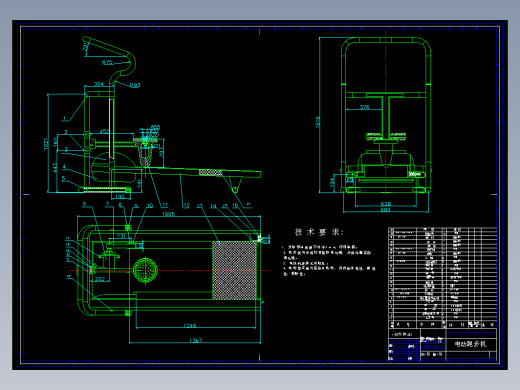
Task: Select part callout number 12
Action: [186, 206]
